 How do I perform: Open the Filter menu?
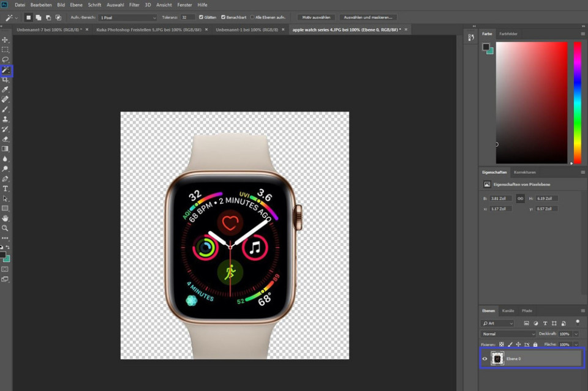(x=134, y=5)
